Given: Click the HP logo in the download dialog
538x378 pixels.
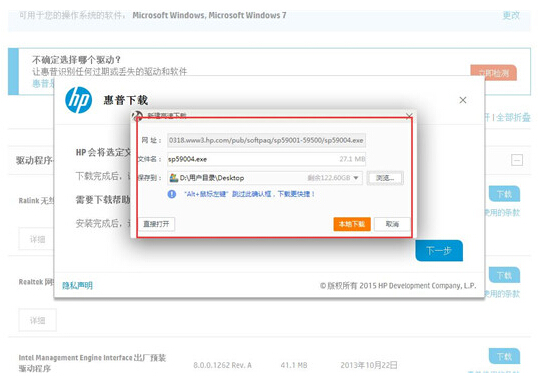Looking at the screenshot, I should [x=79, y=100].
